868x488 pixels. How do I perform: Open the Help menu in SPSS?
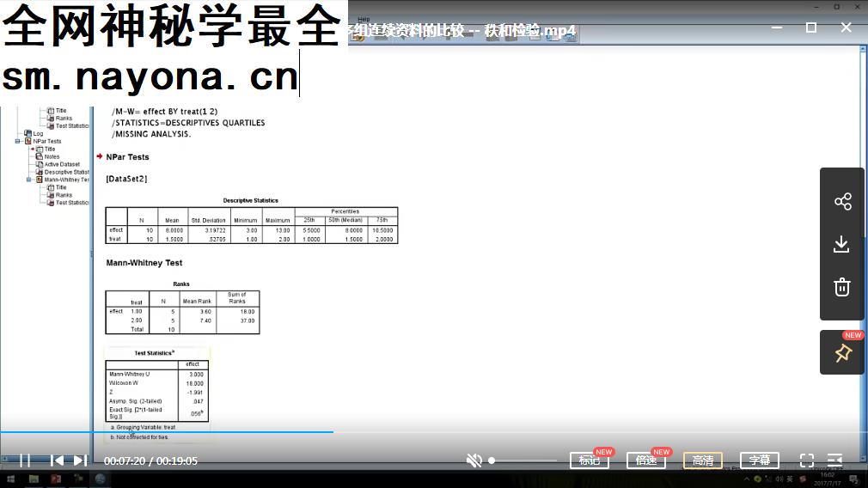[364, 20]
